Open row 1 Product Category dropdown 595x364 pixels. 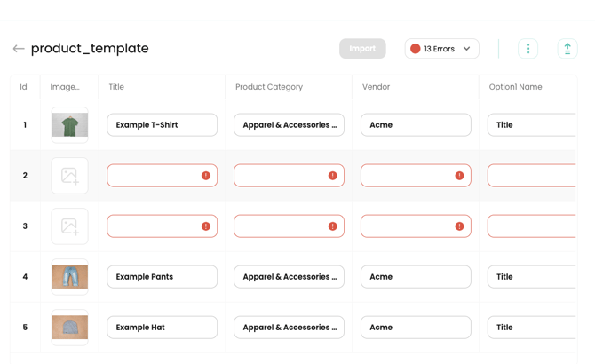(x=289, y=125)
